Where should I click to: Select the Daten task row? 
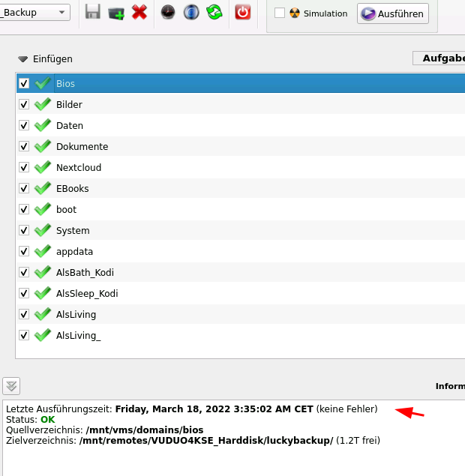point(241,125)
